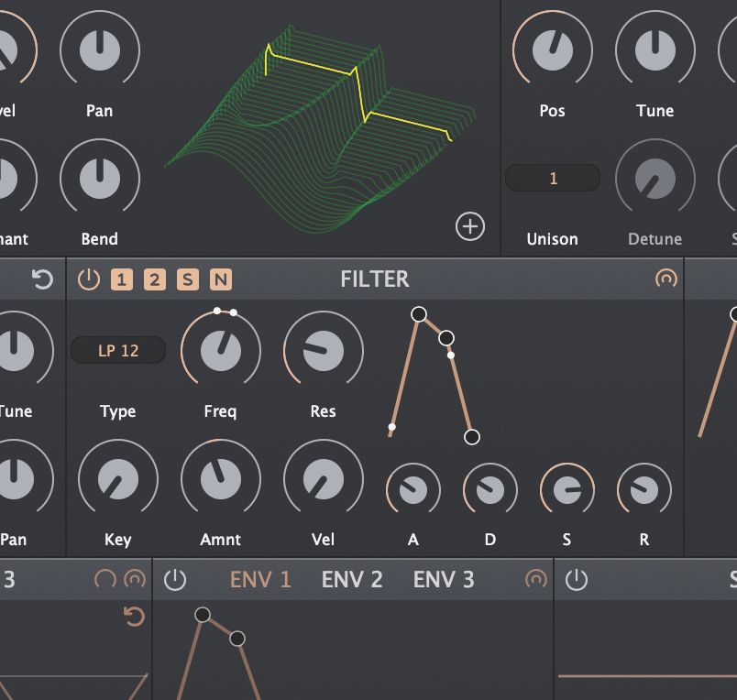The width and height of the screenshot is (737, 700).
Task: Click the modulation meter arc icon on the FILTER header
Action: pyautogui.click(x=666, y=279)
